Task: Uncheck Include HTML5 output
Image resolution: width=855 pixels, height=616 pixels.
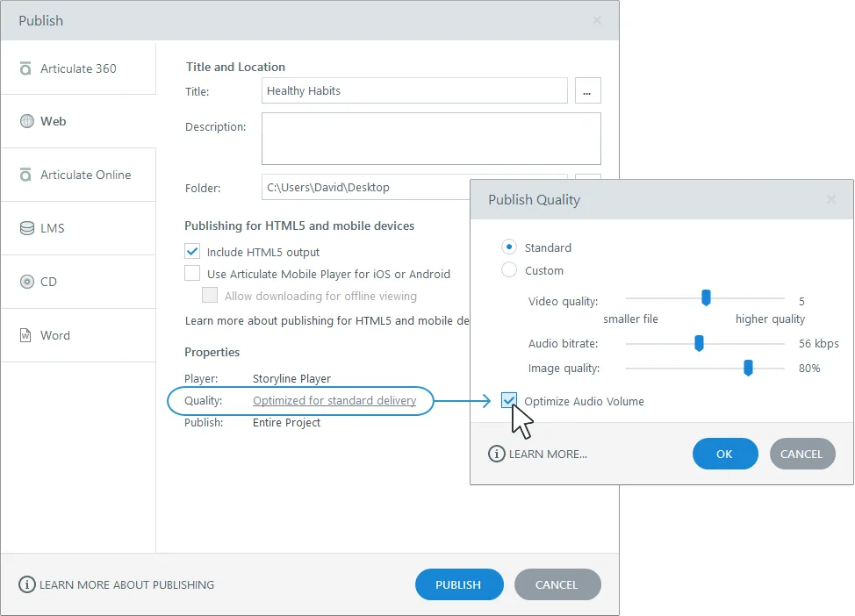Action: point(192,251)
